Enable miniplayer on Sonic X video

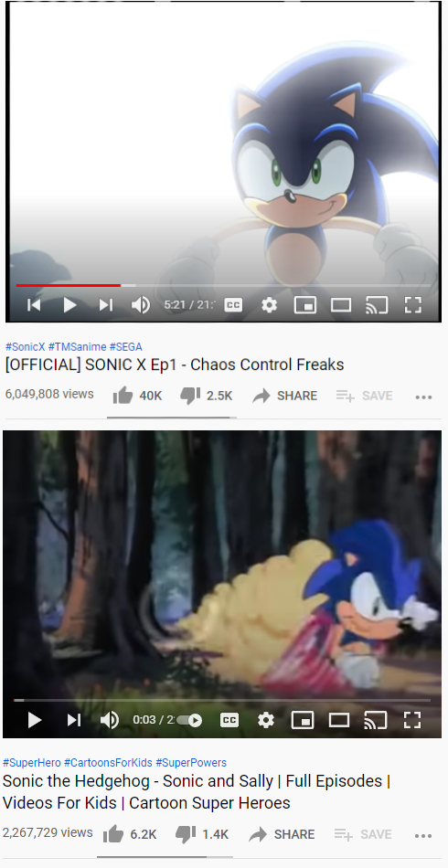(305, 305)
